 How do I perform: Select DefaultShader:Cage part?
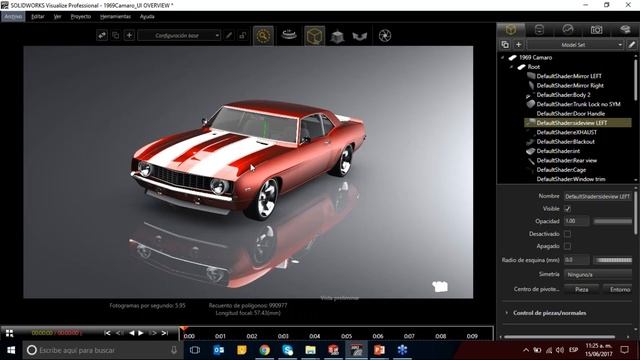561,170
